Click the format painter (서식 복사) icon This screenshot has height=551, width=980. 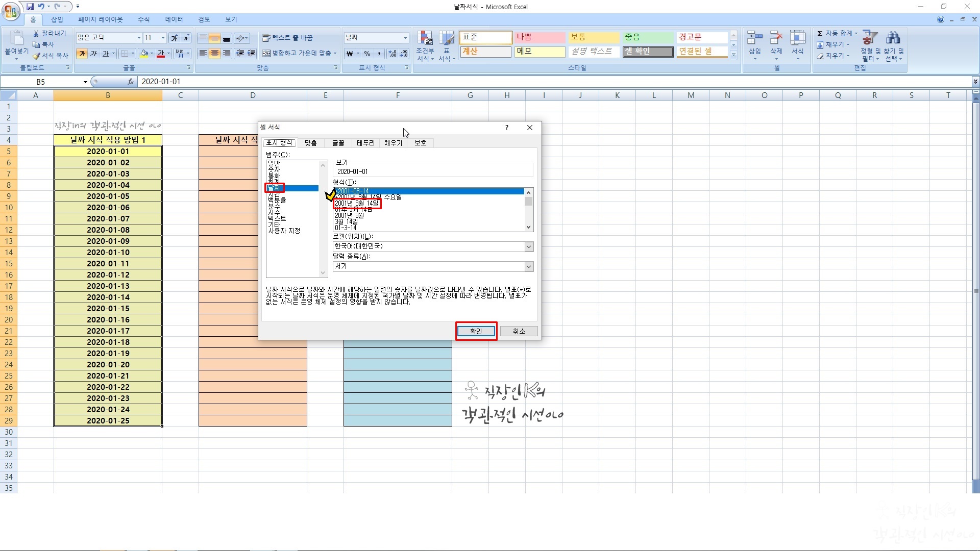tap(37, 56)
